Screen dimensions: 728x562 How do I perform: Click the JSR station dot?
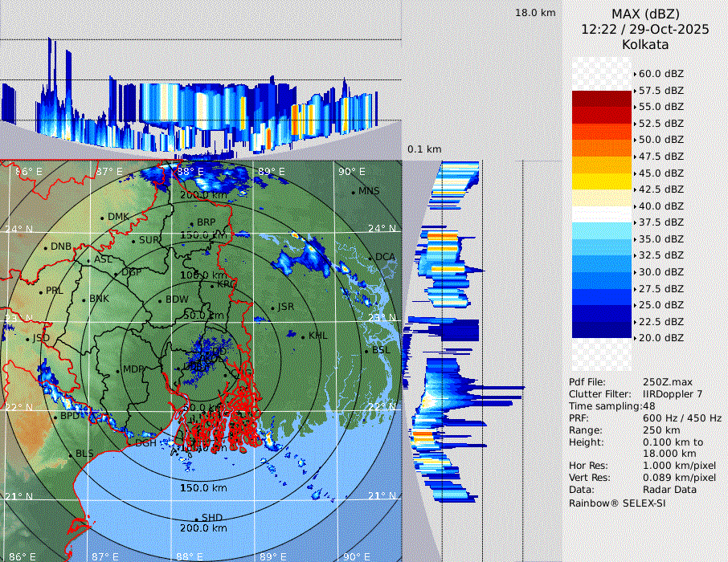click(x=273, y=307)
